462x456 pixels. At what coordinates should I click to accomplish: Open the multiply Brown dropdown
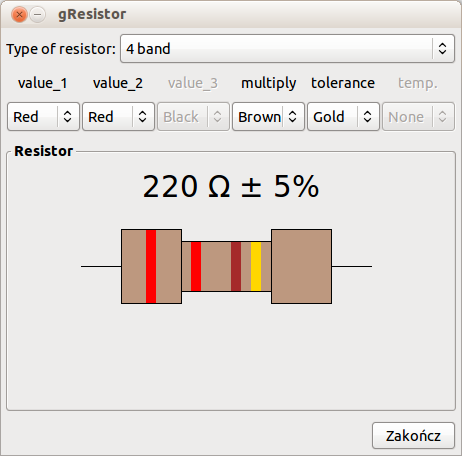tap(268, 117)
